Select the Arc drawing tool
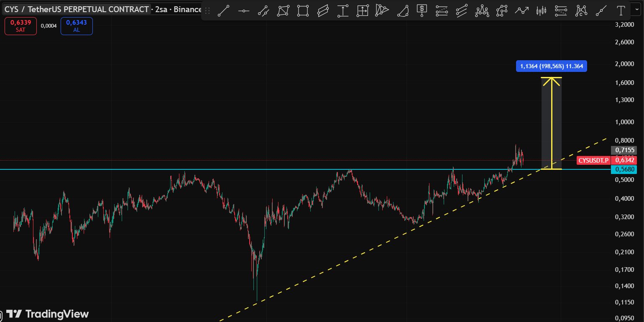This screenshot has height=322, width=644. click(x=403, y=10)
